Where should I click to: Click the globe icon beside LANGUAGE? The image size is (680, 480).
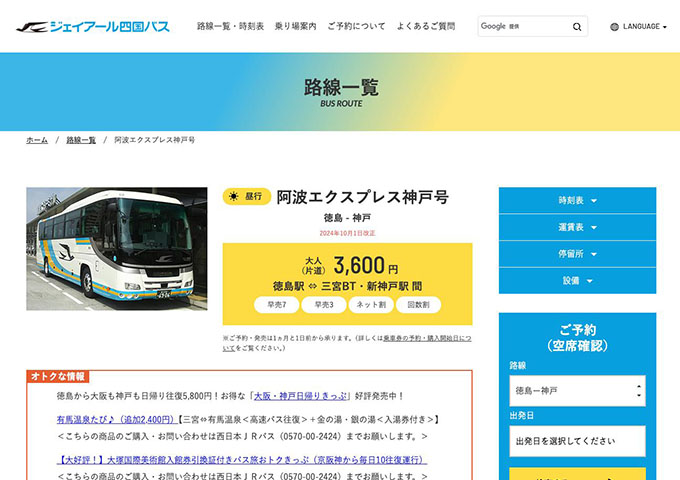pyautogui.click(x=614, y=27)
